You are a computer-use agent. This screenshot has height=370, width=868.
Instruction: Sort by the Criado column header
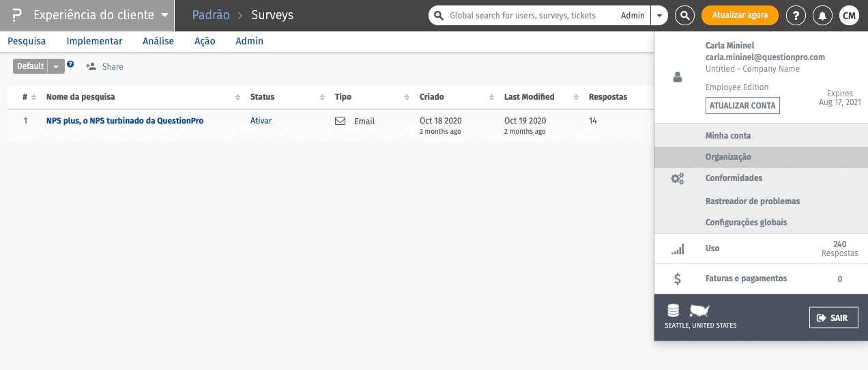point(457,97)
